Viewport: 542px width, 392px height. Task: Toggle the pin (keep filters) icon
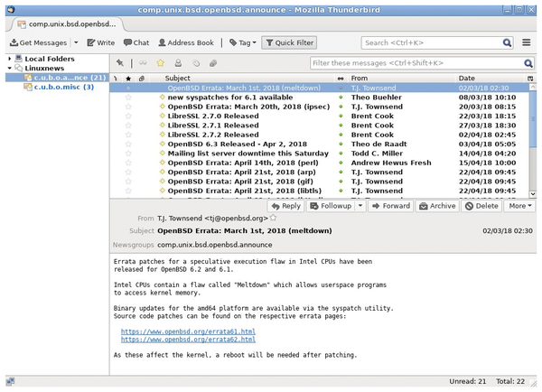tap(120, 63)
